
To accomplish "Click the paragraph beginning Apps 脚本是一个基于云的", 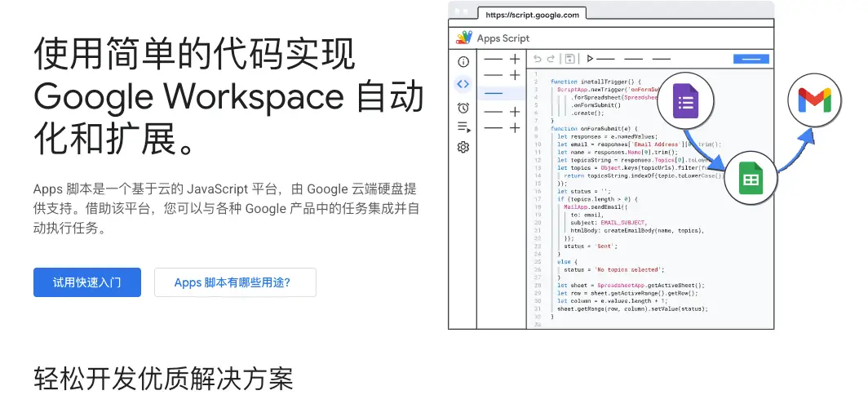I will (225, 208).
